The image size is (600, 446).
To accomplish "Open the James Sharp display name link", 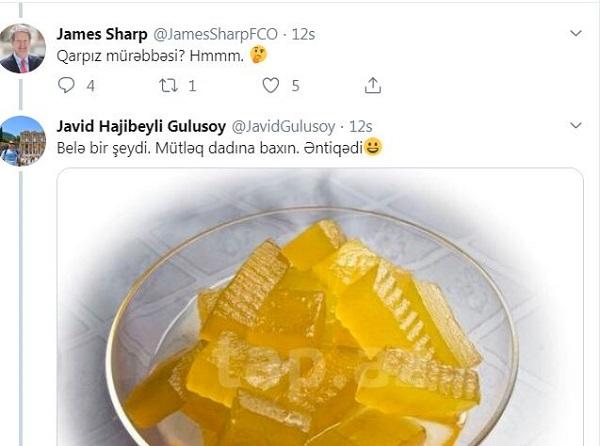I will click(x=98, y=34).
